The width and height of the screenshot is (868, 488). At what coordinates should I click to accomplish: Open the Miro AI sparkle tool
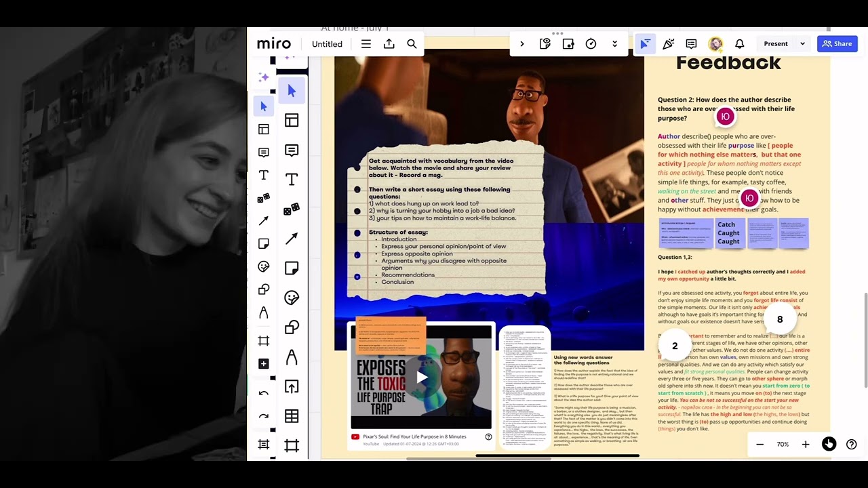(264, 78)
